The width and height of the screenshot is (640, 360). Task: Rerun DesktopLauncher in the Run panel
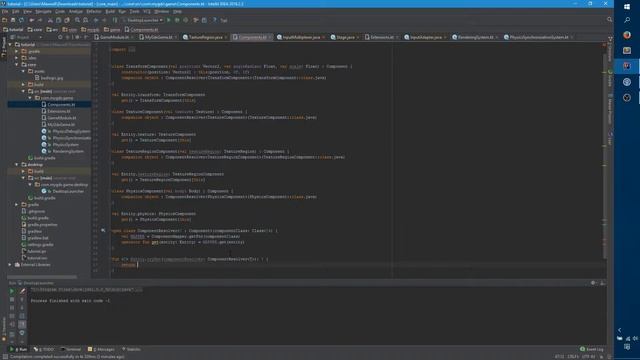12,291
